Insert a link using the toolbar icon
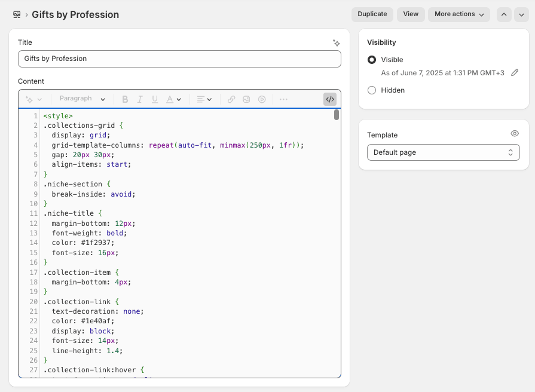The height and width of the screenshot is (392, 535). 230,99
